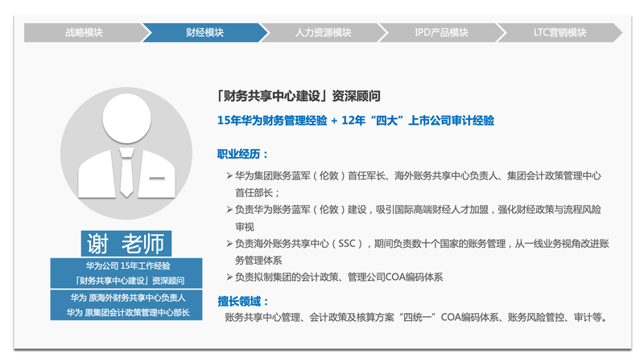Click the arrow bullet before 负责华为账务蓝军（伦敦）建设
The width and height of the screenshot is (644, 362).
pyautogui.click(x=229, y=209)
